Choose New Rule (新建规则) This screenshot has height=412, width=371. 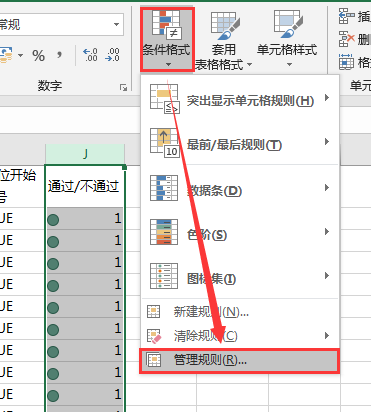point(240,312)
